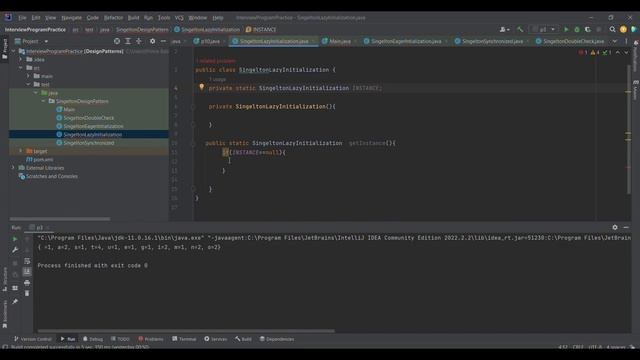Jump to next highlighted problem arrow

(x=626, y=52)
